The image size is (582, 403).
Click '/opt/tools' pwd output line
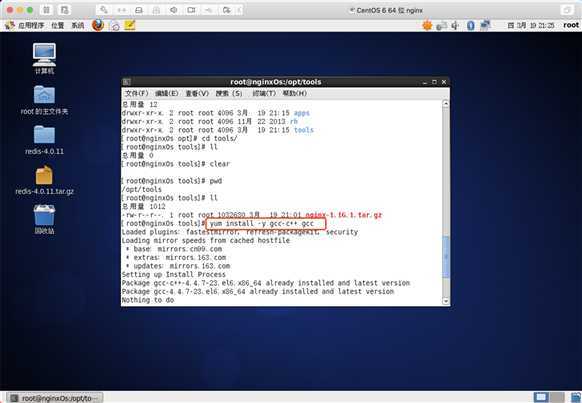[x=141, y=189]
